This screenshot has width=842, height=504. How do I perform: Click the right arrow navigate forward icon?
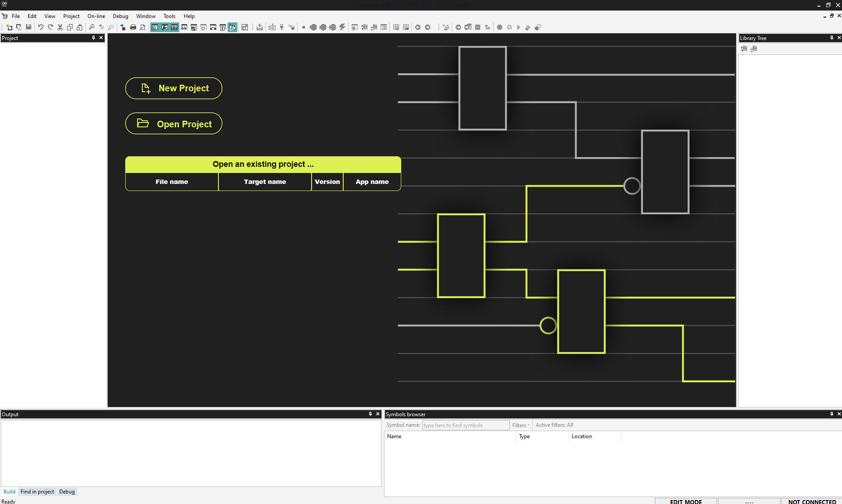click(428, 27)
